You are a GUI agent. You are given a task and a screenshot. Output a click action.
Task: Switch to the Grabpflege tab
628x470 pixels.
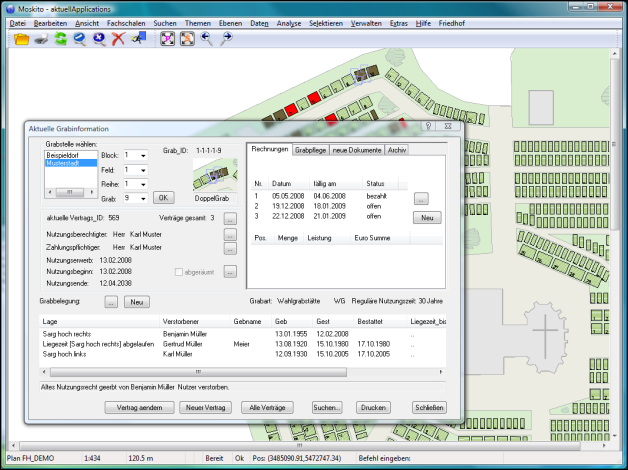(310, 150)
